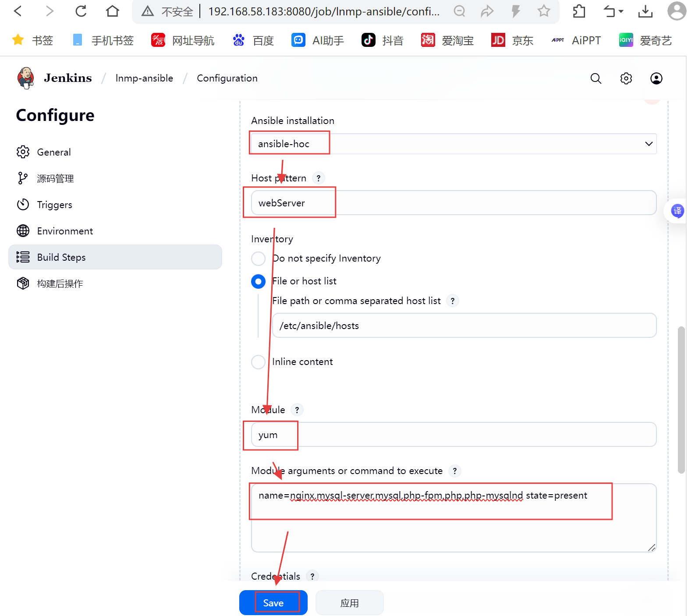
Task: Click the undo closed-tab arrow icon
Action: pos(610,11)
